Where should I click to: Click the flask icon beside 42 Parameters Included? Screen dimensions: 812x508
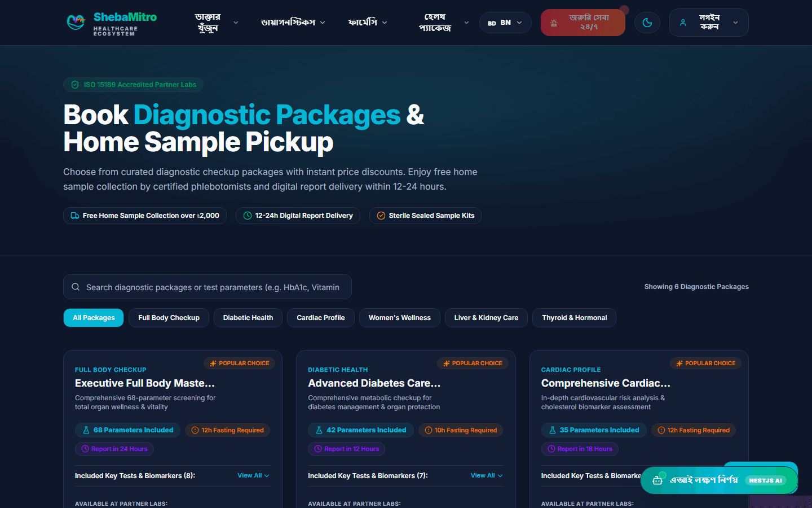319,430
